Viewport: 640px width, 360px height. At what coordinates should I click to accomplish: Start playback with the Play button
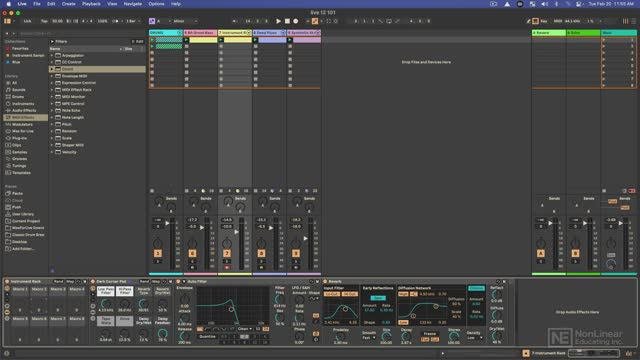pyautogui.click(x=278, y=21)
